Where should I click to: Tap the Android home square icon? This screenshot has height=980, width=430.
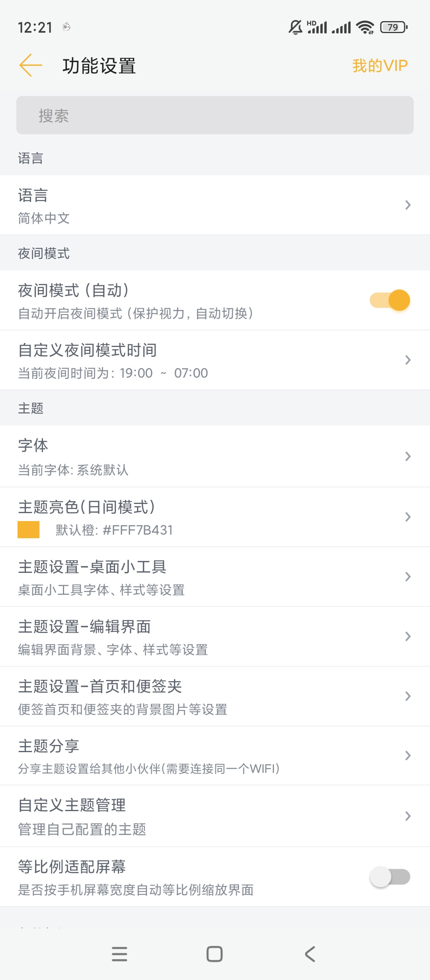click(x=215, y=954)
